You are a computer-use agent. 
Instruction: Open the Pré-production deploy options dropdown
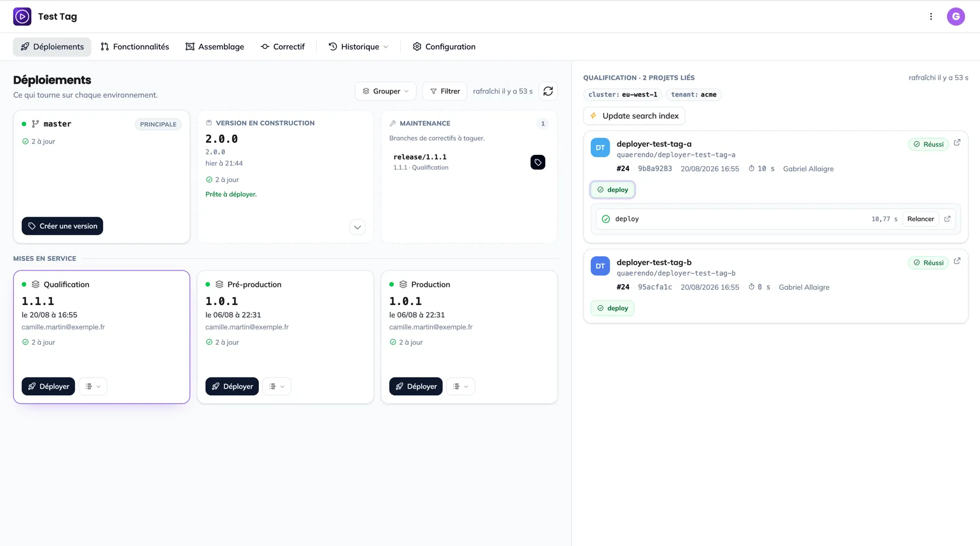pos(277,387)
